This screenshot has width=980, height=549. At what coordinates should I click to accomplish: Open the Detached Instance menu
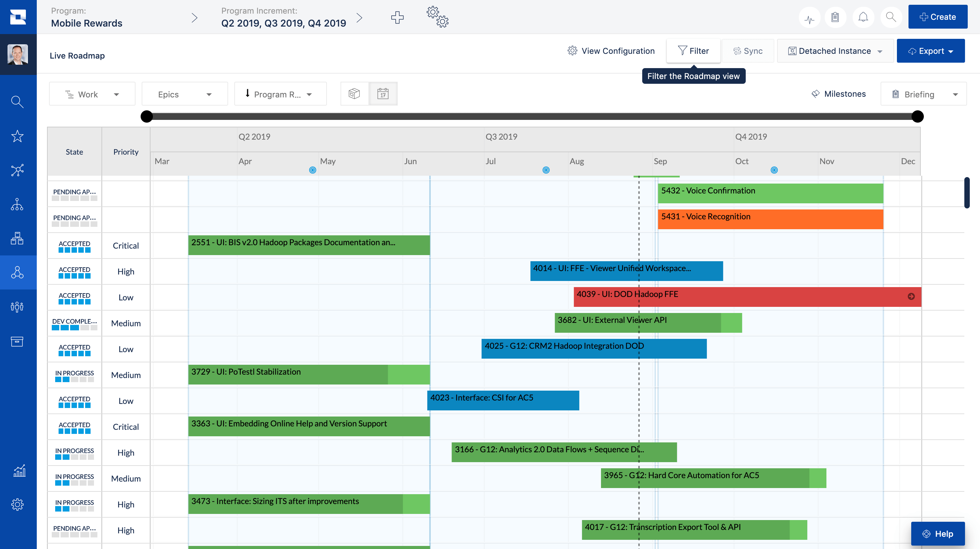coord(835,51)
